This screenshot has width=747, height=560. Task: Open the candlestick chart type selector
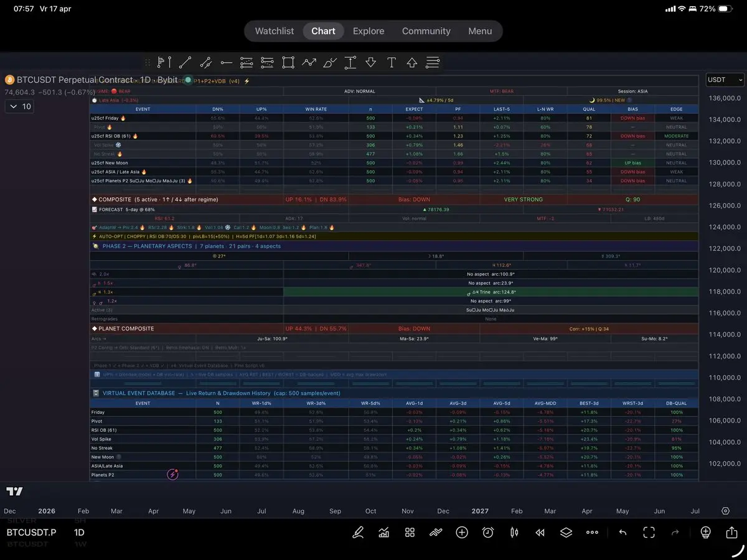click(514, 533)
